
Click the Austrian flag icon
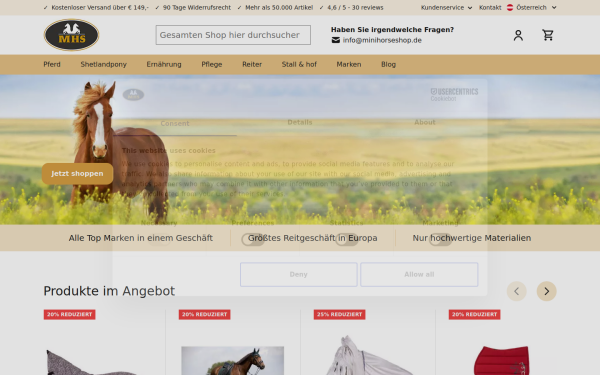510,7
